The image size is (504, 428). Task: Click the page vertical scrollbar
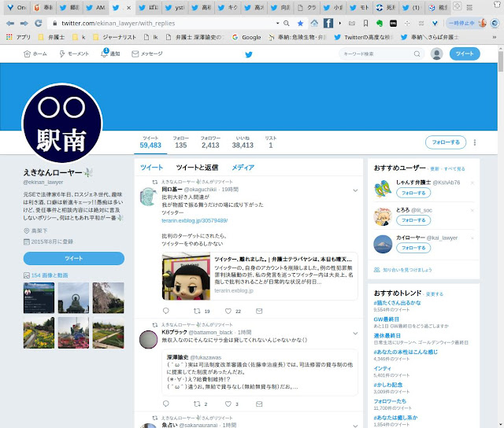[501, 61]
